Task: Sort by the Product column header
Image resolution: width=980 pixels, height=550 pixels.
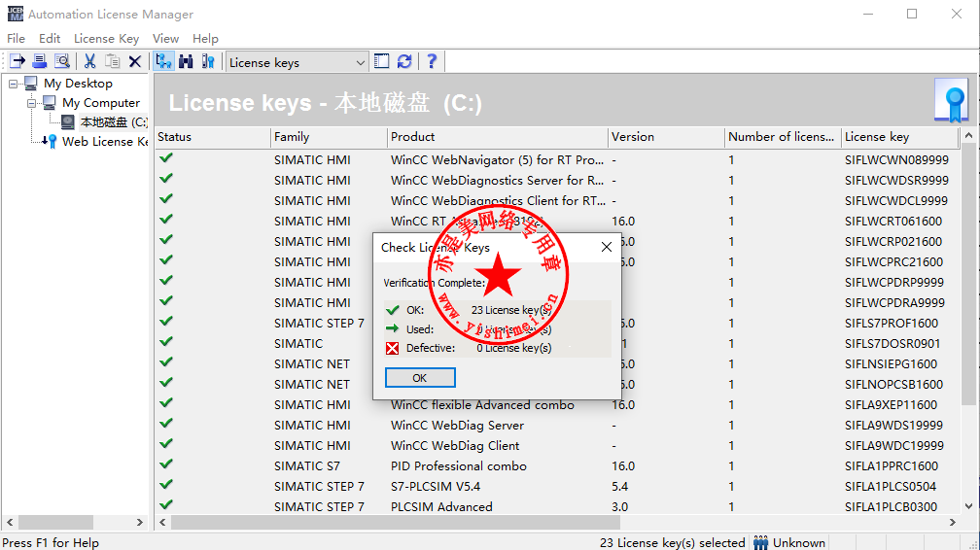Action: (x=498, y=137)
